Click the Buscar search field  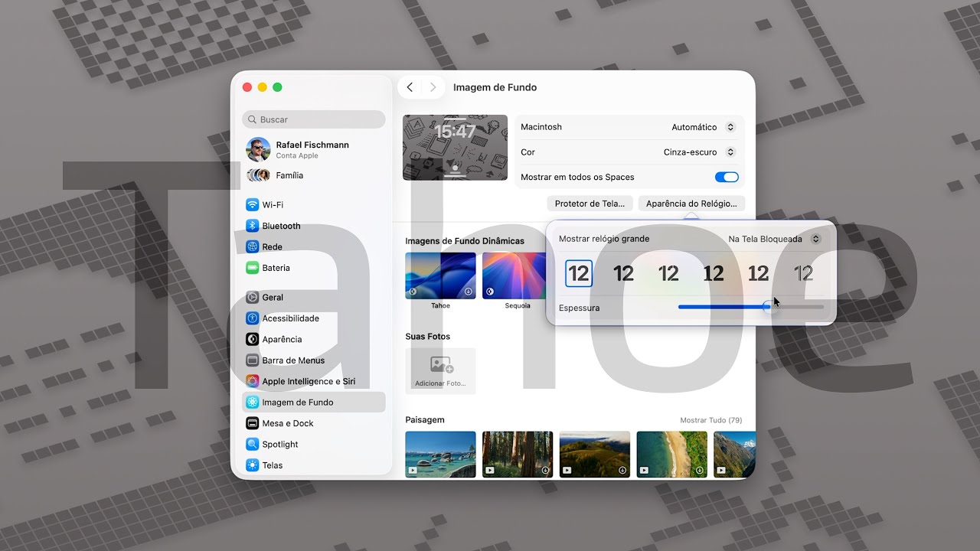click(314, 119)
